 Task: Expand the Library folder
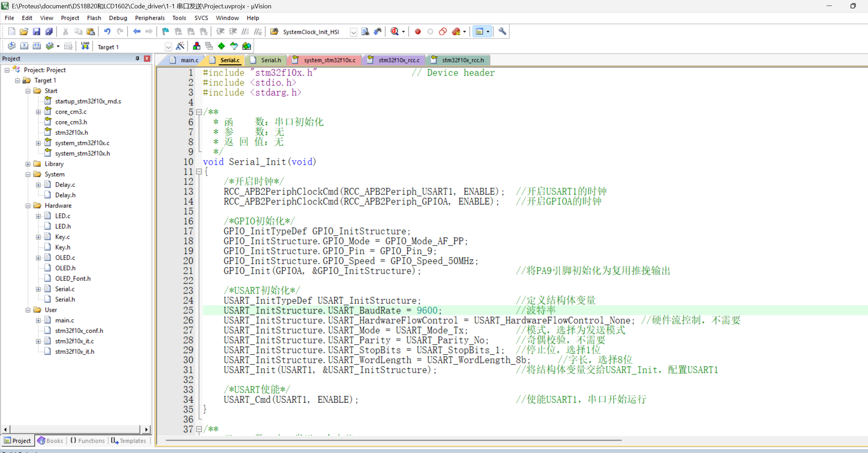pos(28,164)
